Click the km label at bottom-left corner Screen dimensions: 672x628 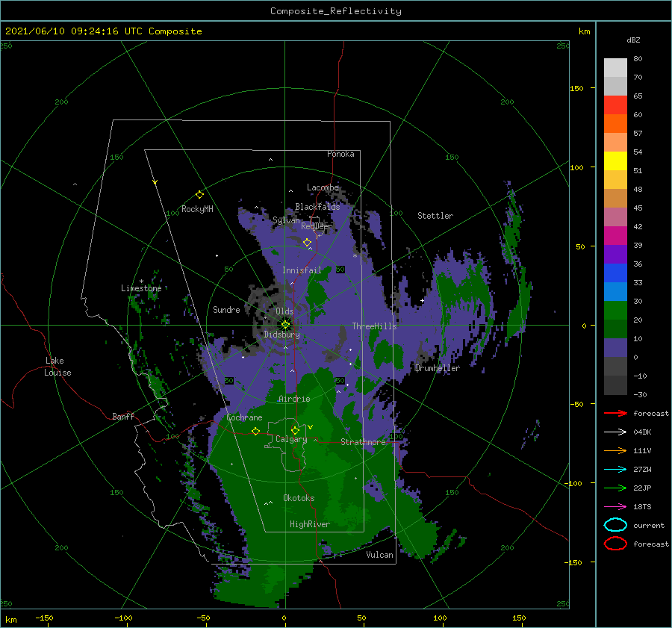11,620
